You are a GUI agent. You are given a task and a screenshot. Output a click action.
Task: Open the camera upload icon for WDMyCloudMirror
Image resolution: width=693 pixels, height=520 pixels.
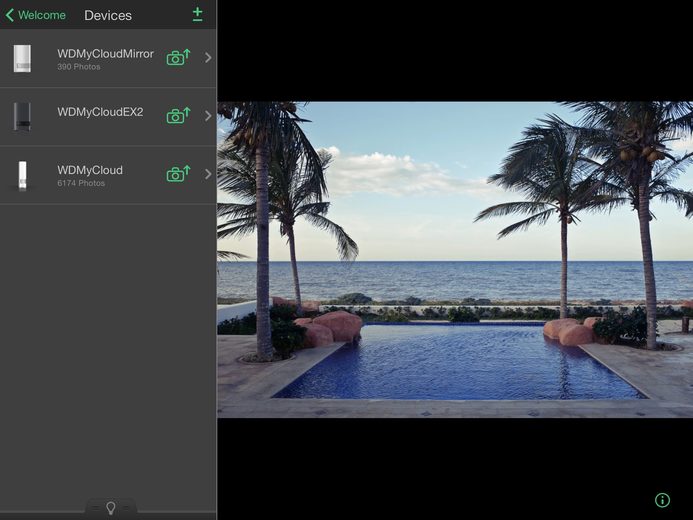[179, 57]
